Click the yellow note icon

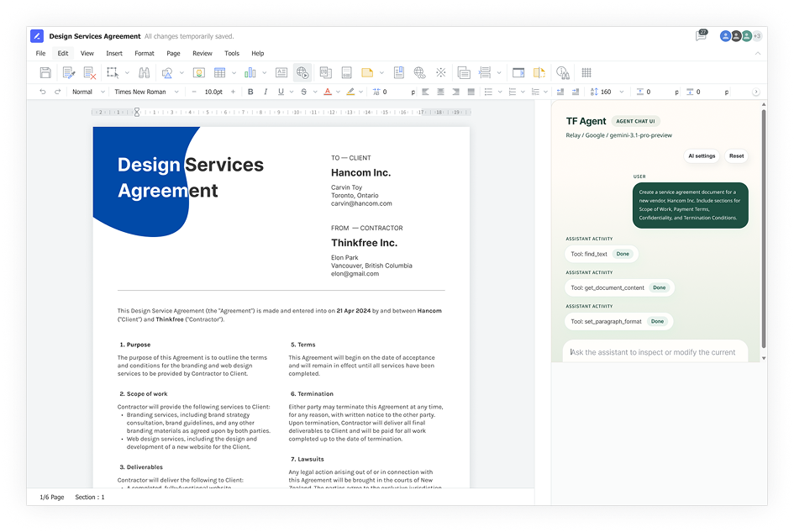click(x=367, y=72)
